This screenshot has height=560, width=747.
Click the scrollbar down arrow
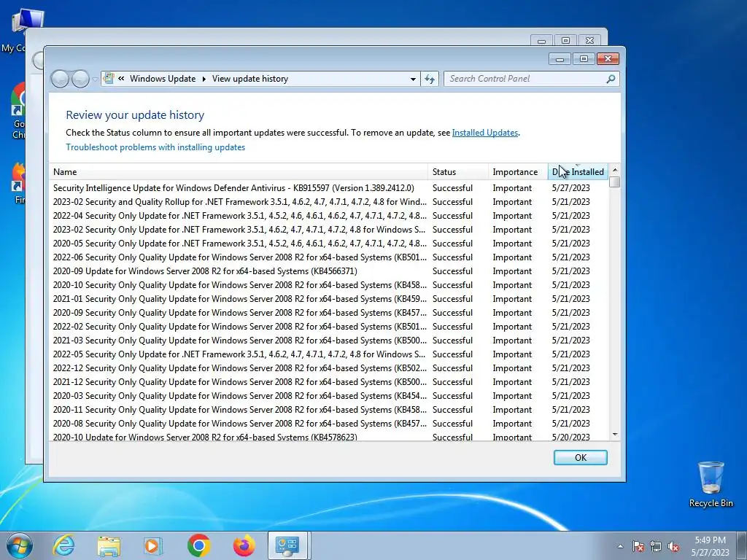614,435
